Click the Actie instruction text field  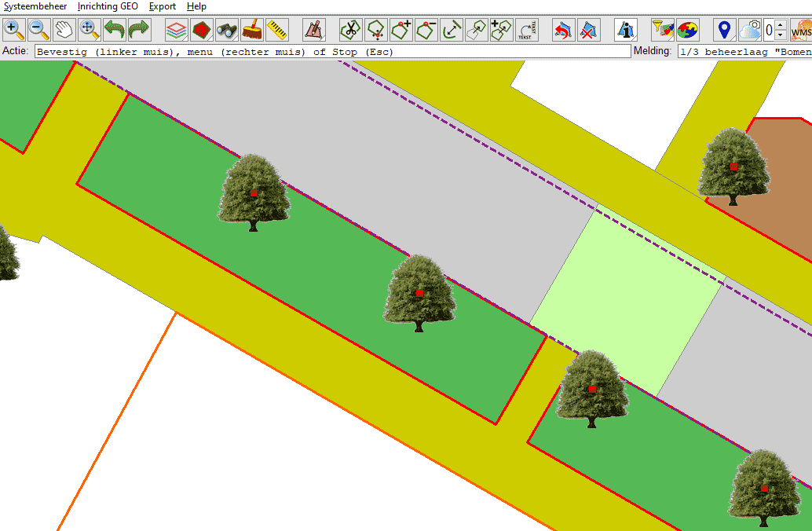click(x=332, y=51)
